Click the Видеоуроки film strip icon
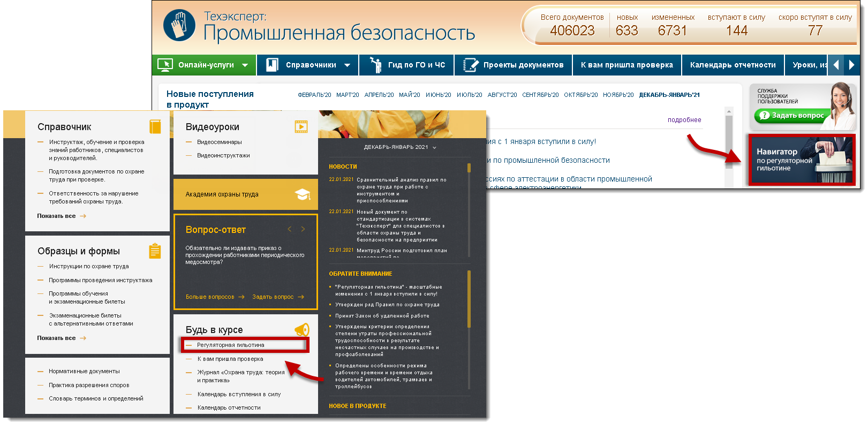The height and width of the screenshot is (423, 868). [301, 126]
